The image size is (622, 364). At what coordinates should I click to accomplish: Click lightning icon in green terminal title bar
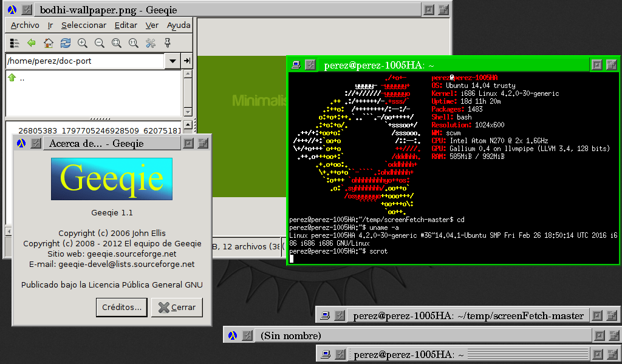pos(310,65)
